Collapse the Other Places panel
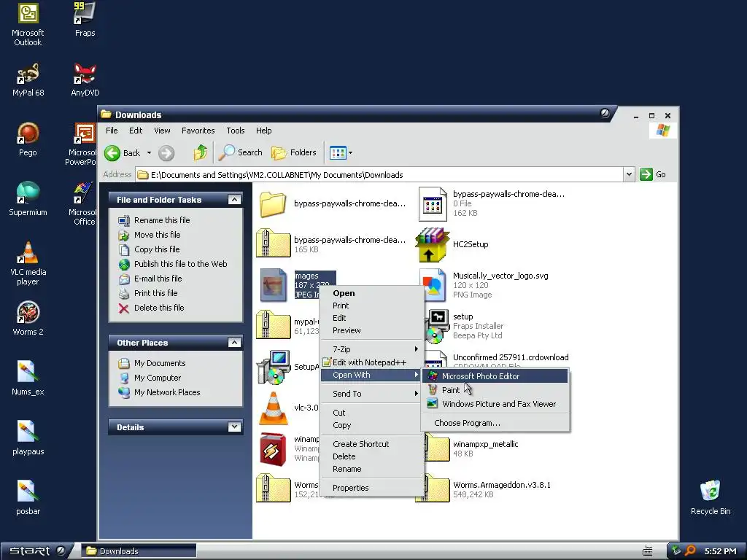The image size is (747, 560). tap(234, 343)
